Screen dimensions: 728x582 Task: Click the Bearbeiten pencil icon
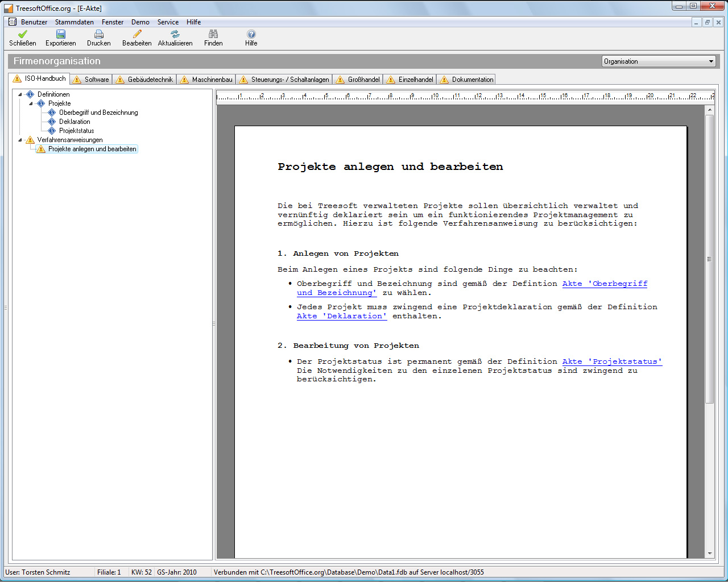(137, 34)
